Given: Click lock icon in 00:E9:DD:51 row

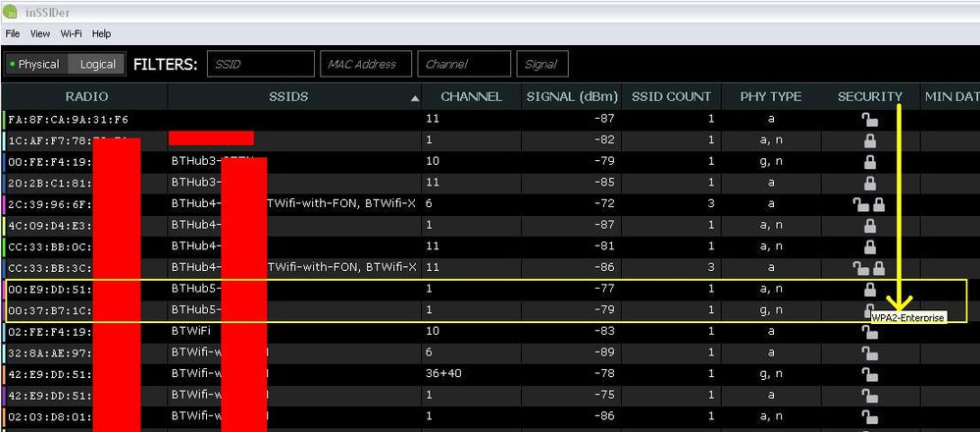Looking at the screenshot, I should pos(869,290).
